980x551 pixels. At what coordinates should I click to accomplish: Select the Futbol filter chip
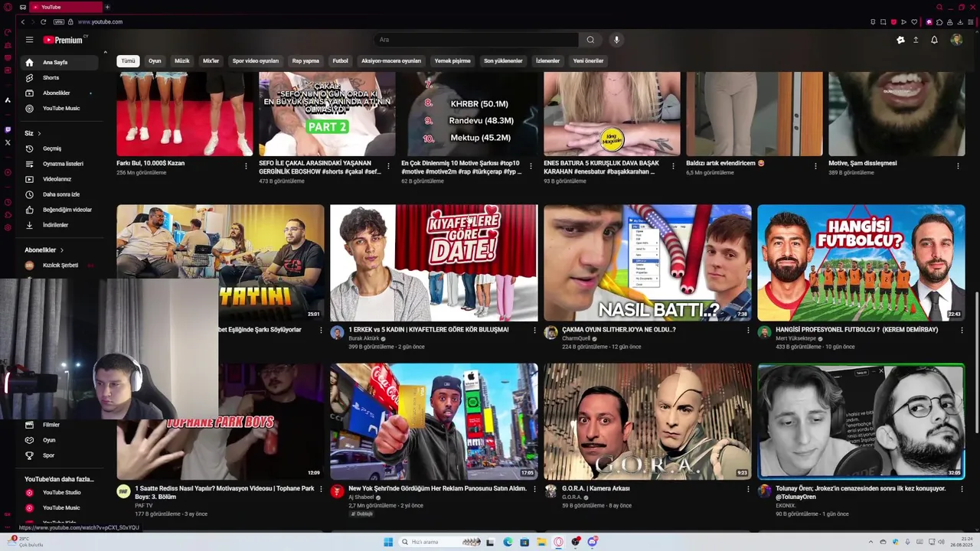coord(340,60)
